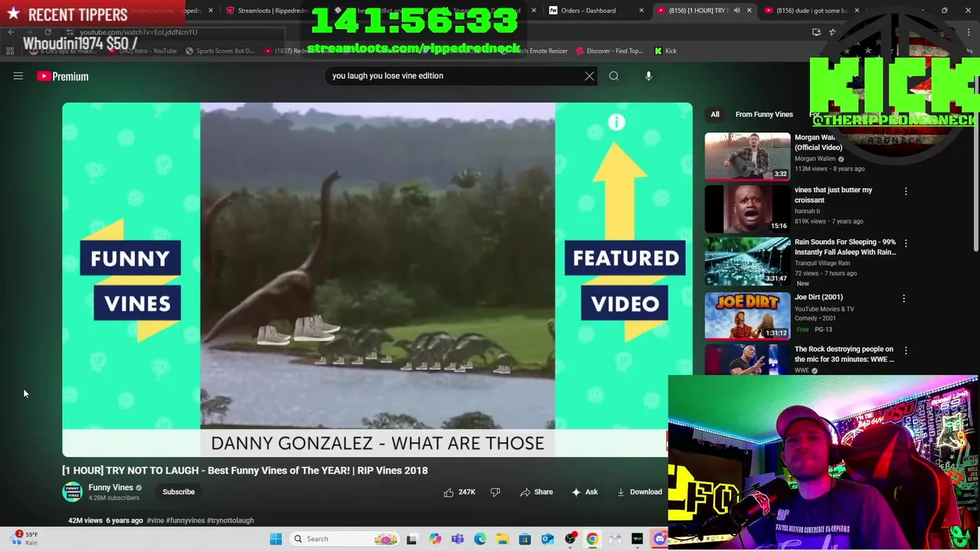Open Microsoft Store from the taskbar

click(x=524, y=539)
